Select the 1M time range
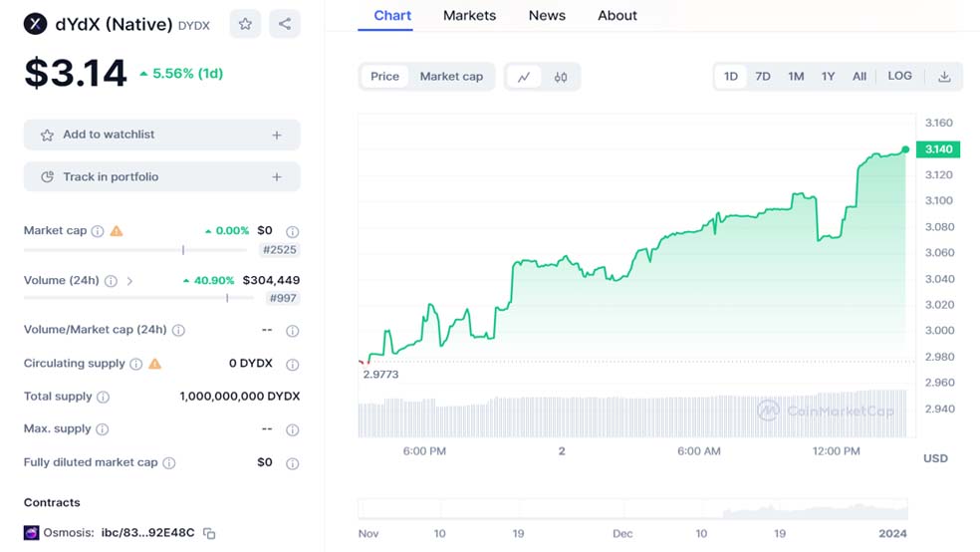980x552 pixels. coord(796,77)
